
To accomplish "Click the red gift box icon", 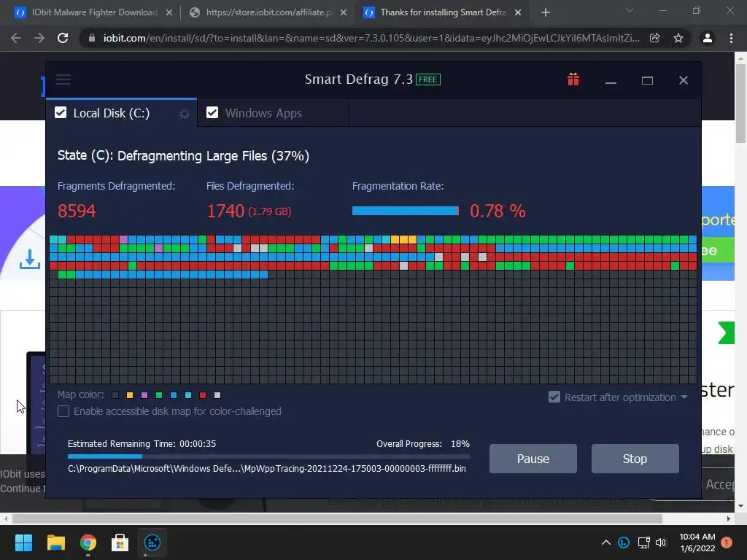I will coord(573,79).
